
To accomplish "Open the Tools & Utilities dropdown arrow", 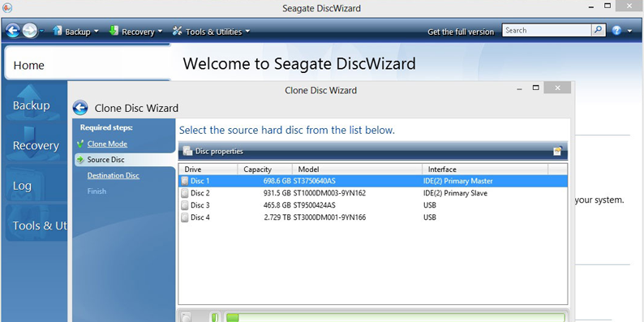I will 247,32.
